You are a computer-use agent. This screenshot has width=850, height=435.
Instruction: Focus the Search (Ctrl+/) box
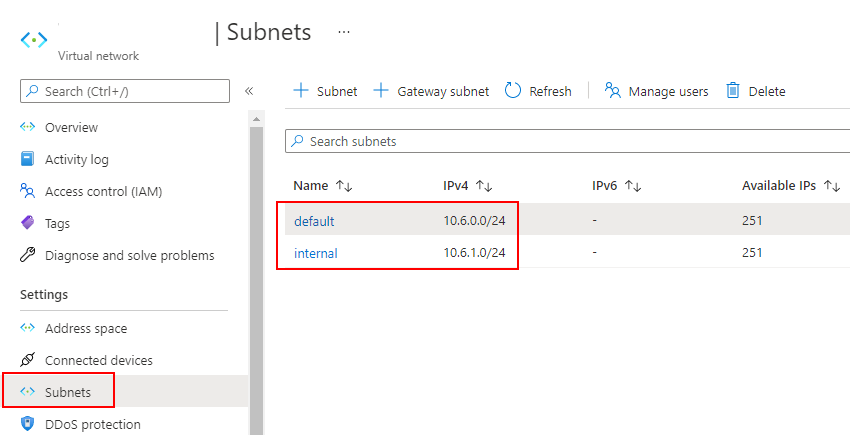coord(125,91)
